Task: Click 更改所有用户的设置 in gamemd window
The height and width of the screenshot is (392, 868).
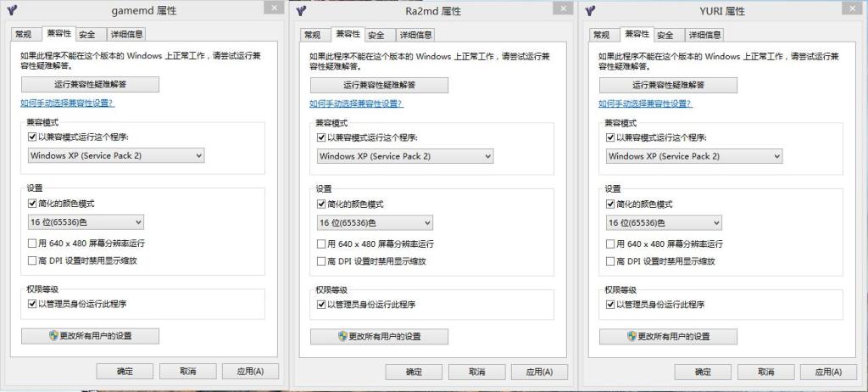Action: 90,335
